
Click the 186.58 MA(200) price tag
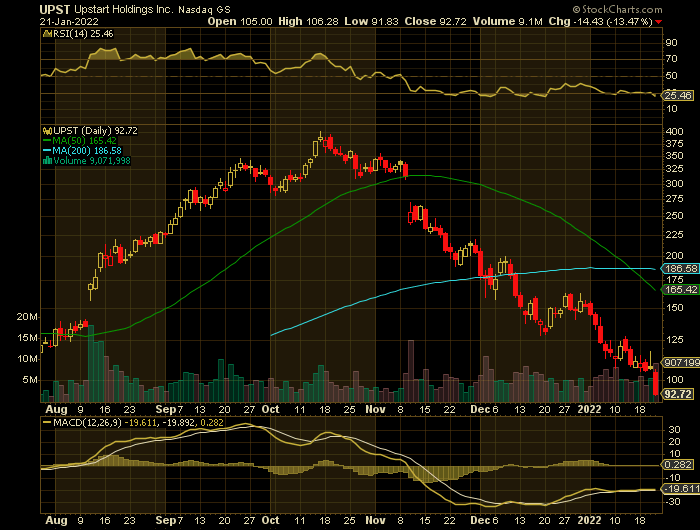[x=681, y=268]
